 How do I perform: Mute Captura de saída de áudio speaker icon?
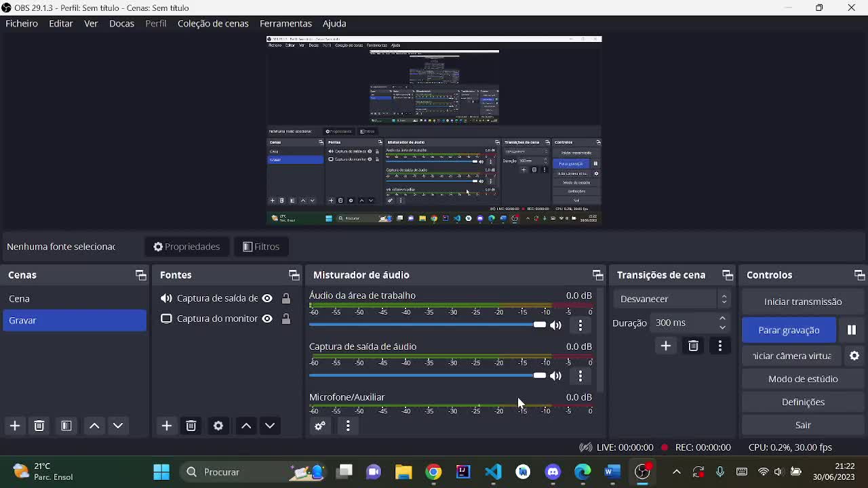click(556, 375)
